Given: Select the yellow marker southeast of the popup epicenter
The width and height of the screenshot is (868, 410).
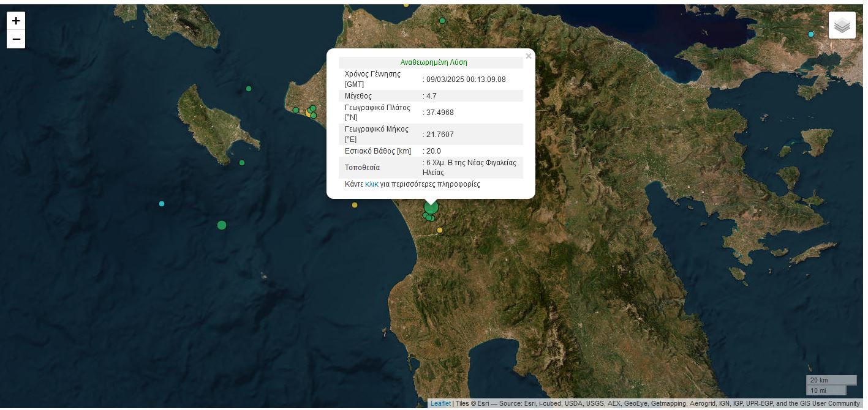Looking at the screenshot, I should tap(440, 230).
